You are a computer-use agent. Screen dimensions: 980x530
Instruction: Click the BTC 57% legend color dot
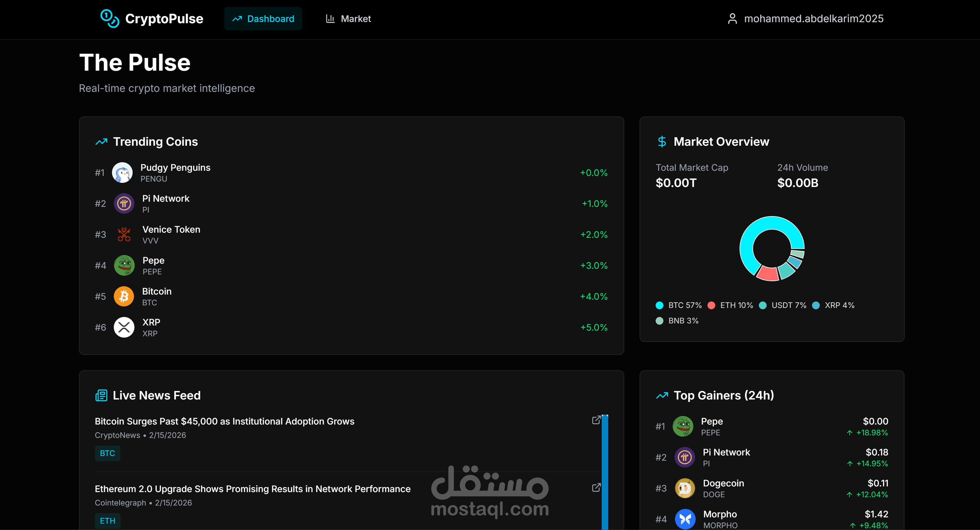659,305
